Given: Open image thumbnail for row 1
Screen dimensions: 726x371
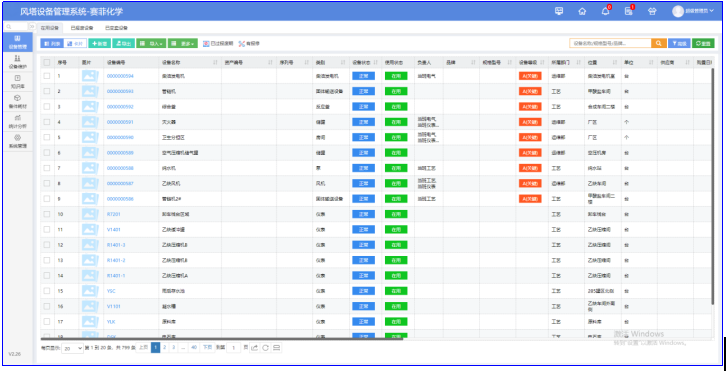Looking at the screenshot, I should (90, 76).
